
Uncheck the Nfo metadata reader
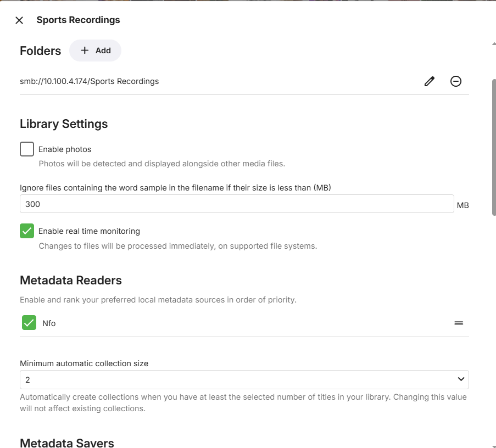[29, 323]
